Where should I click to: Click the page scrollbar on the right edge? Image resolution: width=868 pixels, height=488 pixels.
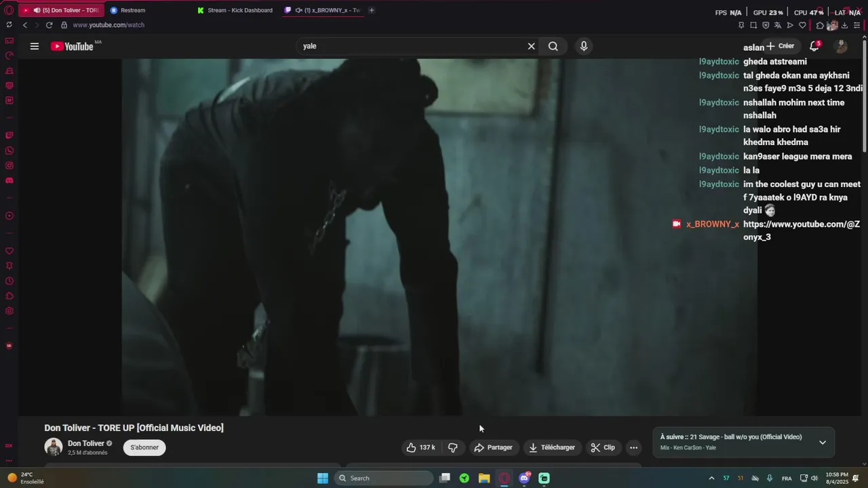coord(865,95)
